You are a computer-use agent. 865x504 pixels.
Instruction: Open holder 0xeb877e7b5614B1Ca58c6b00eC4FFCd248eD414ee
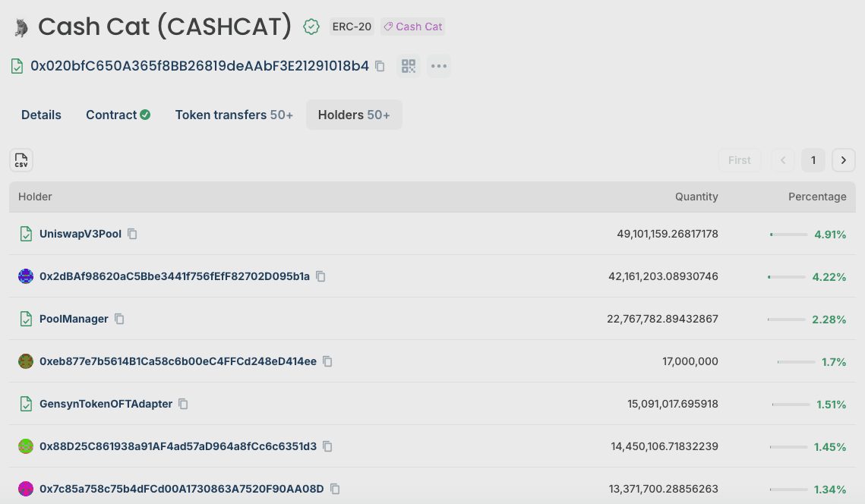tap(178, 361)
